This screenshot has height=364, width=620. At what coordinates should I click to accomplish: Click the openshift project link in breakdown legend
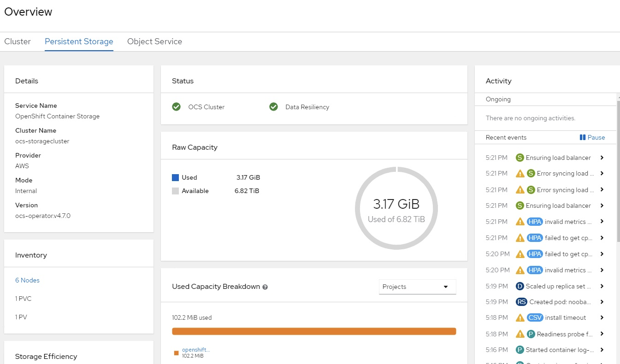(x=195, y=350)
